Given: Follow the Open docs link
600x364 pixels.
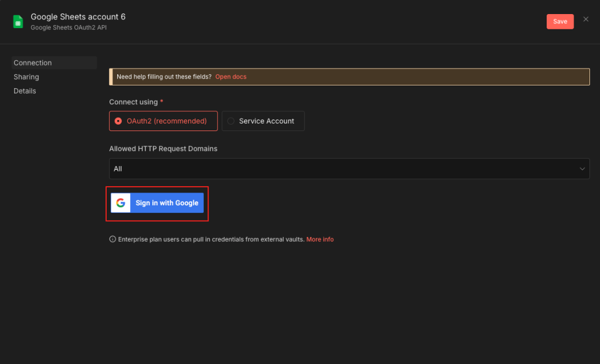Looking at the screenshot, I should coord(231,77).
